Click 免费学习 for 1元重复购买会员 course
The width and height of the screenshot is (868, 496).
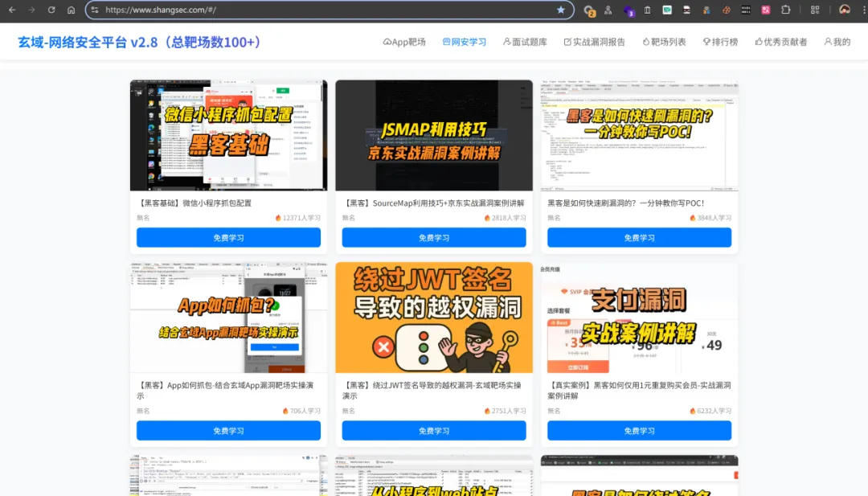click(640, 431)
